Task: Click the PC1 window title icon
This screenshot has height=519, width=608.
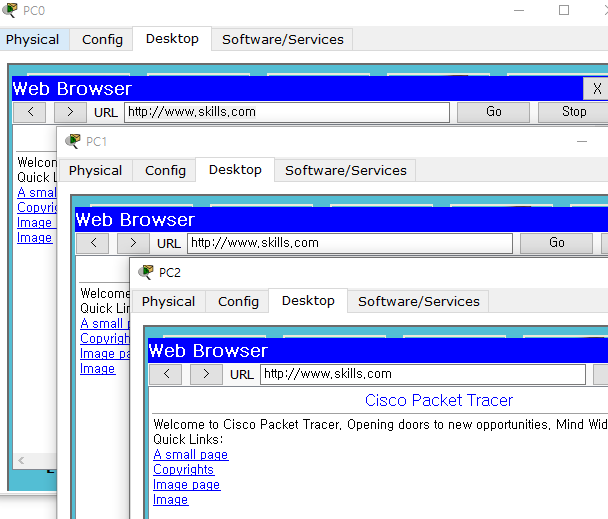Action: click(x=73, y=141)
